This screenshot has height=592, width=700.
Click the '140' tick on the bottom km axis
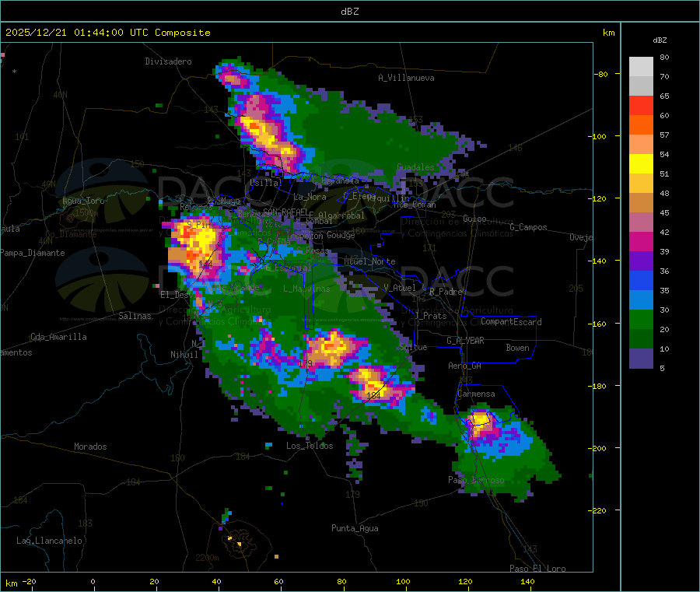point(527,581)
